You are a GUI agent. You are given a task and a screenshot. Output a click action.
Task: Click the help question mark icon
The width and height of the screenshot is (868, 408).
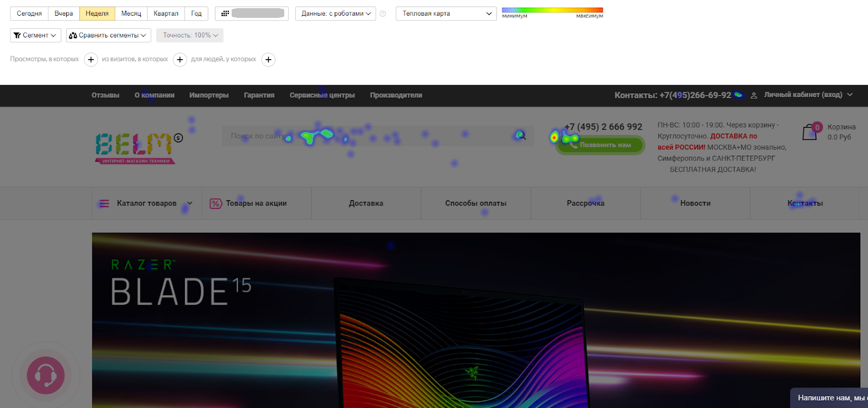(383, 14)
